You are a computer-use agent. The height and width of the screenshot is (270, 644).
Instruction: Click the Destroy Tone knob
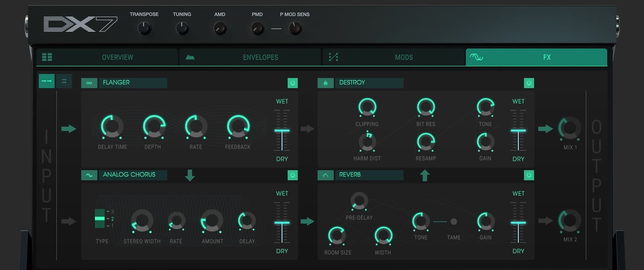tap(485, 107)
